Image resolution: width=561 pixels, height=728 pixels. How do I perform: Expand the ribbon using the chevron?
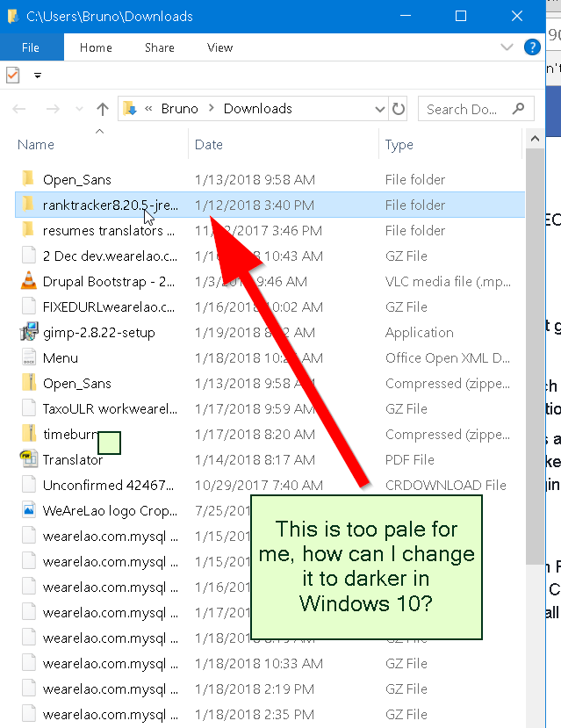(x=507, y=47)
